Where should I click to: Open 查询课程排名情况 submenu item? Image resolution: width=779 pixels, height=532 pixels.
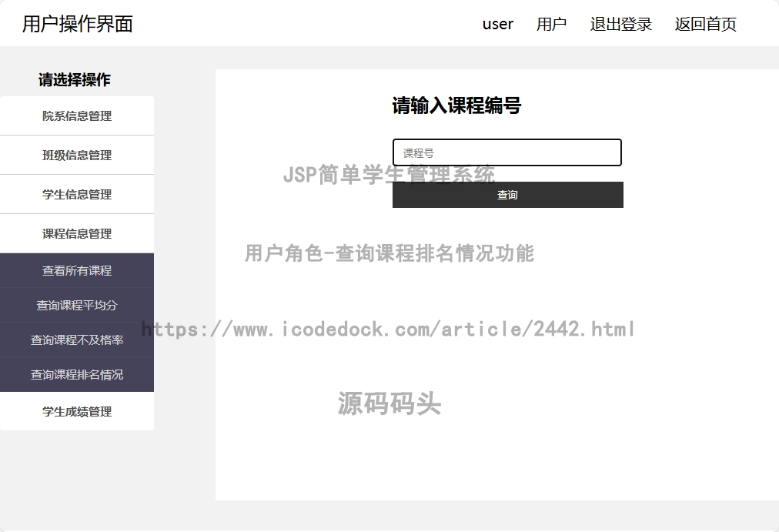tap(77, 374)
